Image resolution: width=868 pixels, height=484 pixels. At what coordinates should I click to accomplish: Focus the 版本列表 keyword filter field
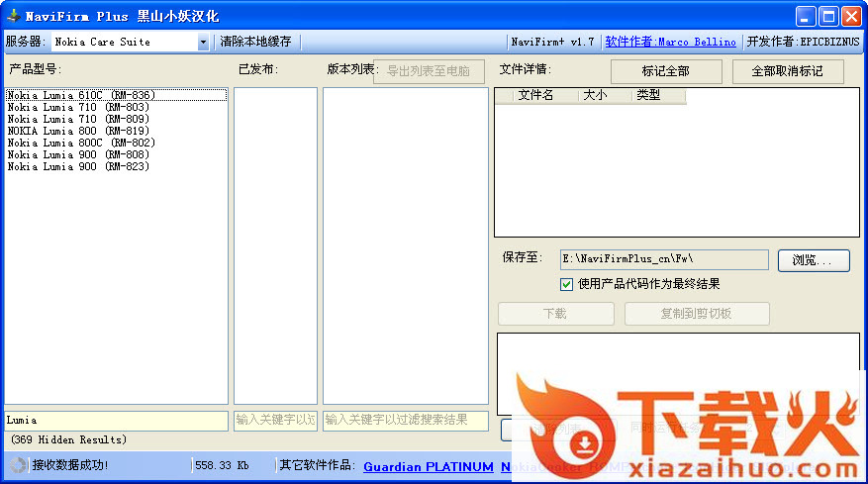tap(405, 421)
